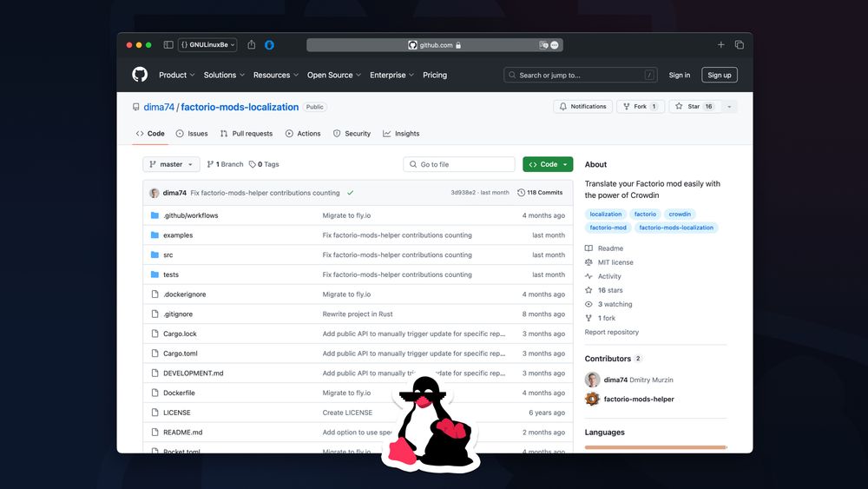868x489 pixels.
Task: Click the 0 Tags link
Action: [264, 164]
